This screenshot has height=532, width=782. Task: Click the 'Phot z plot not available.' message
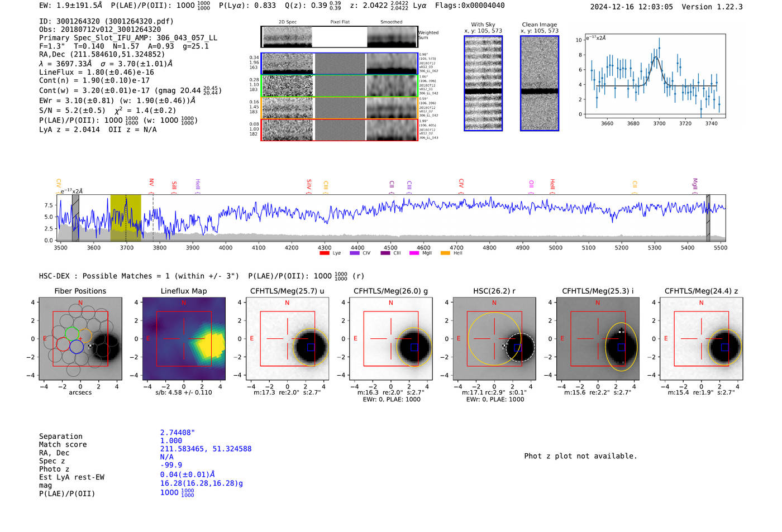point(580,456)
